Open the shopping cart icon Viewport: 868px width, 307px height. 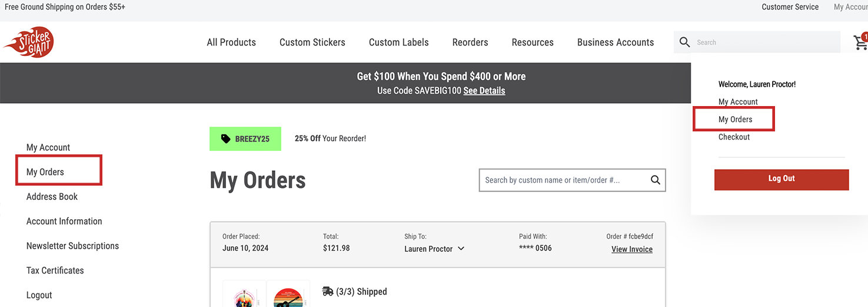tap(860, 42)
